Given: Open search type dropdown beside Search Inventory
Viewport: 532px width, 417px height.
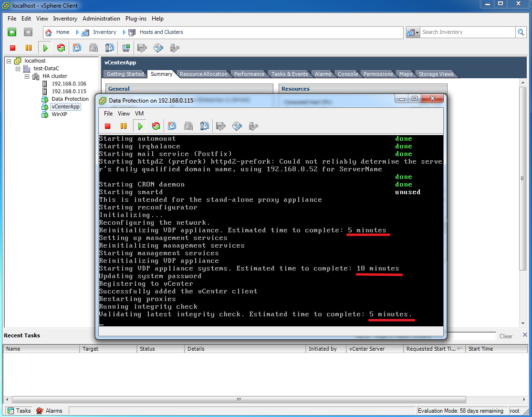Looking at the screenshot, I should 413,32.
